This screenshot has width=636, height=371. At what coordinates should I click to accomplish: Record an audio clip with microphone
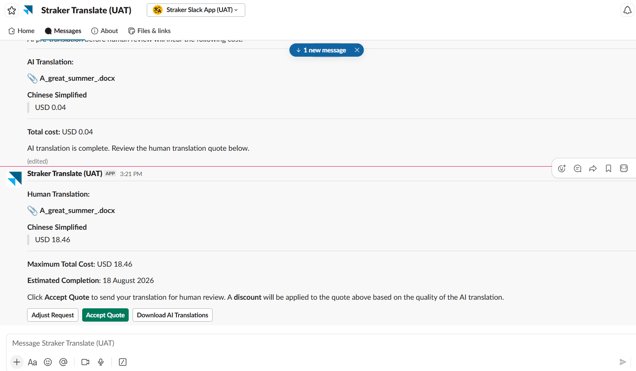coord(101,362)
